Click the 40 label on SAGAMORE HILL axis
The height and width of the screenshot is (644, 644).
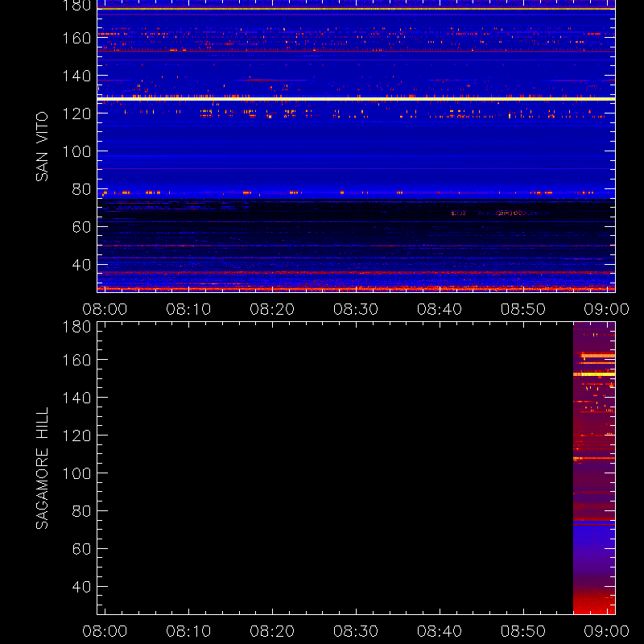pos(82,587)
